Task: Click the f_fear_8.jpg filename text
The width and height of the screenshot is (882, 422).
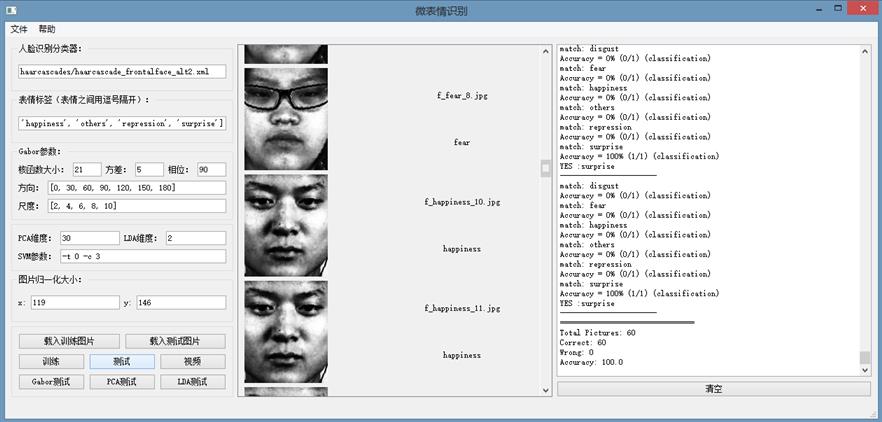Action: [x=462, y=96]
